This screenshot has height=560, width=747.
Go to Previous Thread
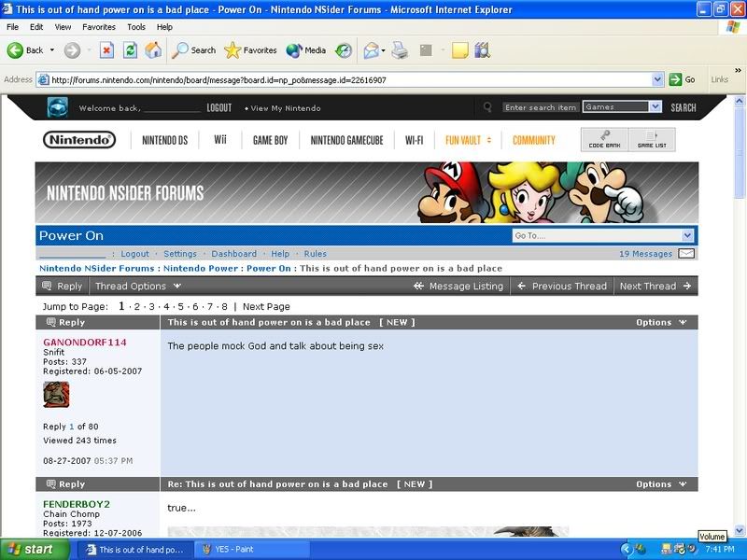(562, 287)
